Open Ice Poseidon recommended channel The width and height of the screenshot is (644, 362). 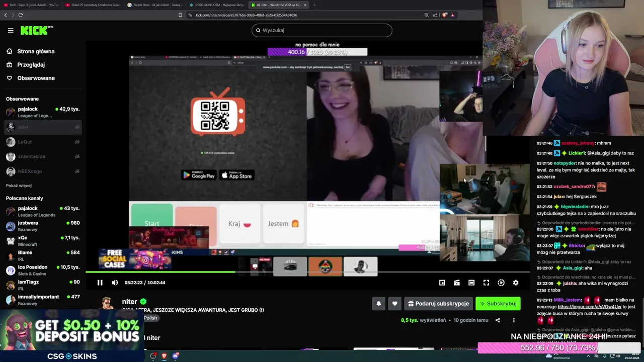coord(43,270)
